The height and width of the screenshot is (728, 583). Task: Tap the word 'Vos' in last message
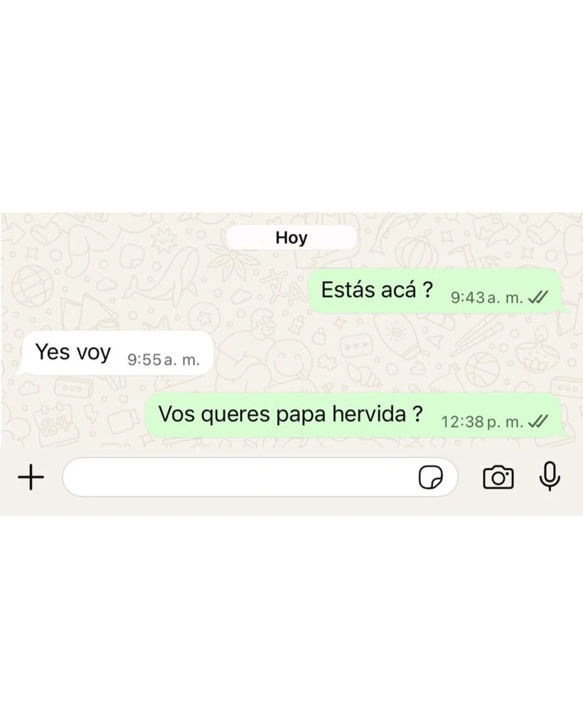176,414
